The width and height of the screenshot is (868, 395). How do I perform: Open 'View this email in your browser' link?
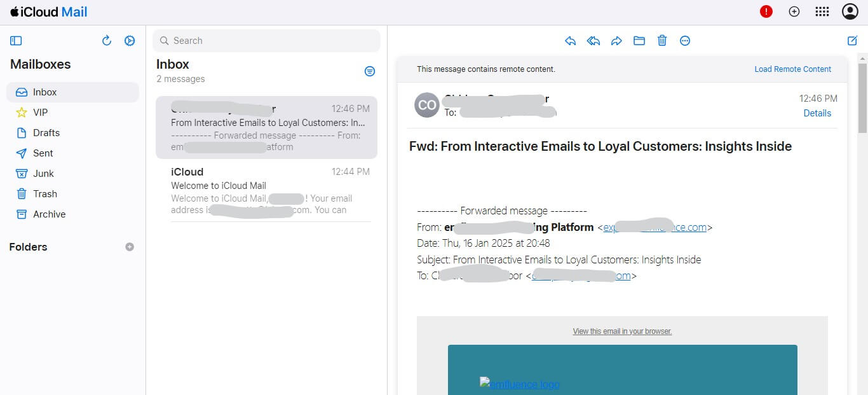(x=622, y=331)
